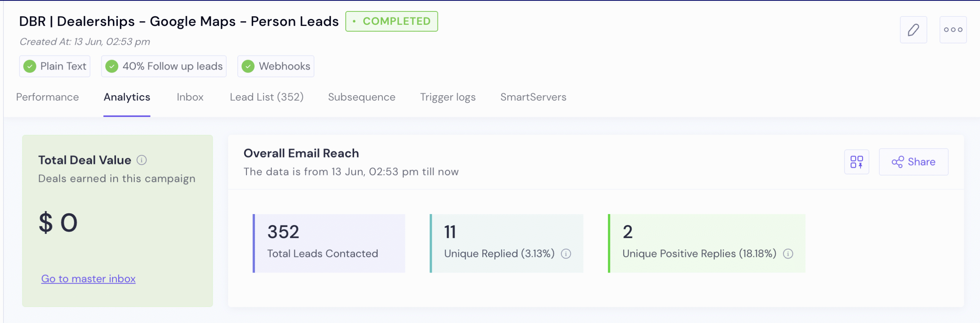Click info icon next to Unique Replied
The image size is (980, 323).
566,254
